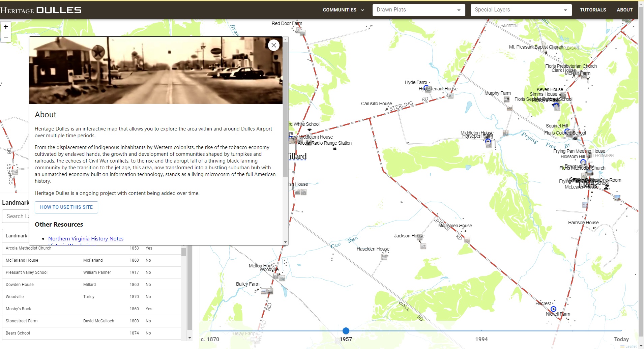644x349 pixels.
Task: Open the Communities dropdown menu
Action: [343, 10]
